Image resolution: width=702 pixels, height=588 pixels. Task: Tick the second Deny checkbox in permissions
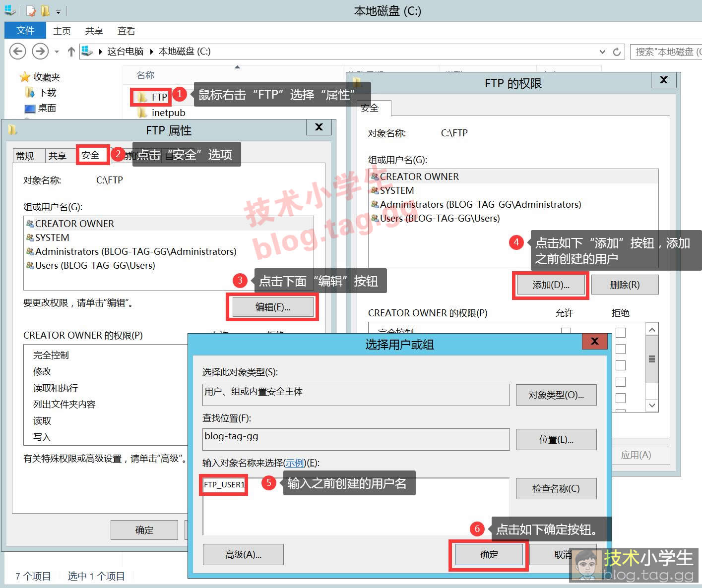pyautogui.click(x=620, y=349)
